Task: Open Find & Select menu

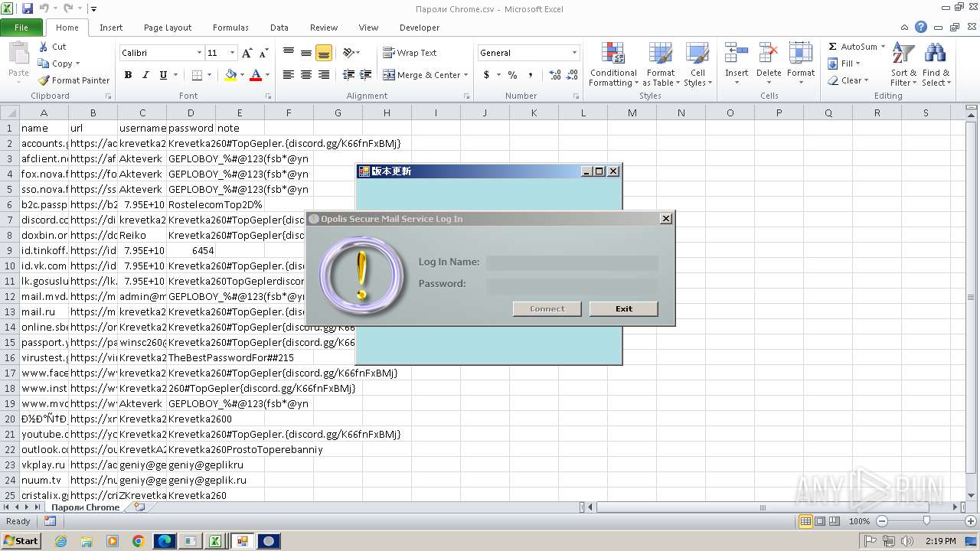Action: (x=935, y=64)
